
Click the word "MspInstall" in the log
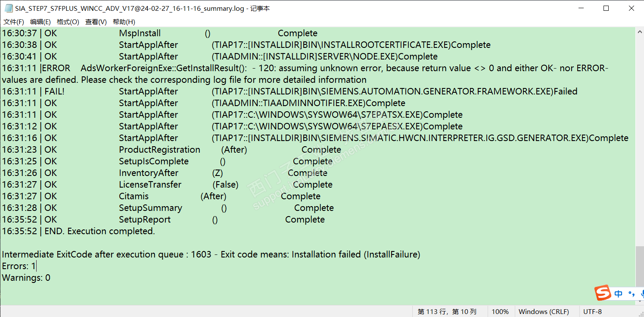coord(140,33)
